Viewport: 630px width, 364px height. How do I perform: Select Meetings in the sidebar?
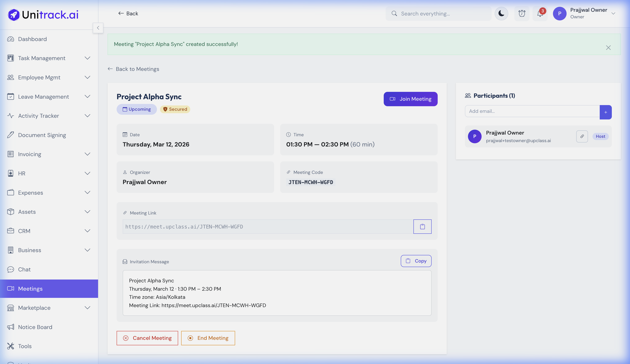pyautogui.click(x=30, y=289)
